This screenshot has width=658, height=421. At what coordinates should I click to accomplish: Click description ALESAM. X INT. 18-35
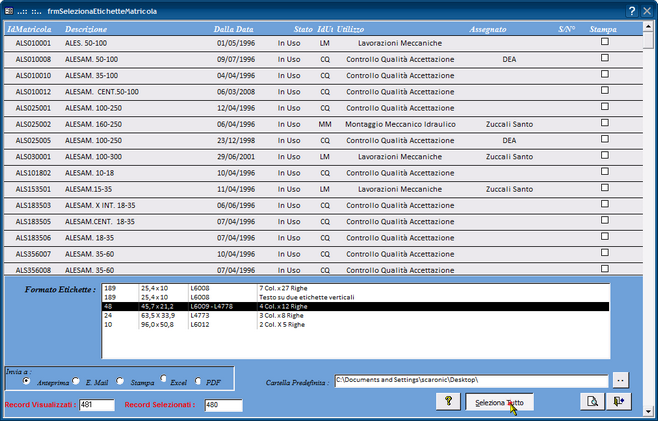coord(99,205)
